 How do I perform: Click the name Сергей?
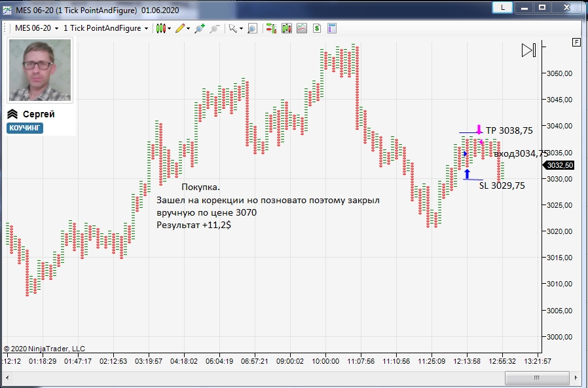[39, 114]
